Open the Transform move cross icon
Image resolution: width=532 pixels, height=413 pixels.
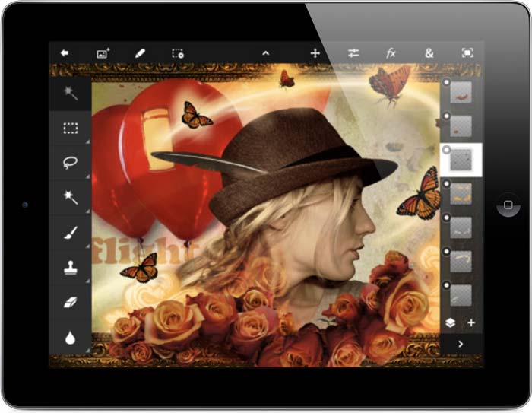(x=315, y=53)
